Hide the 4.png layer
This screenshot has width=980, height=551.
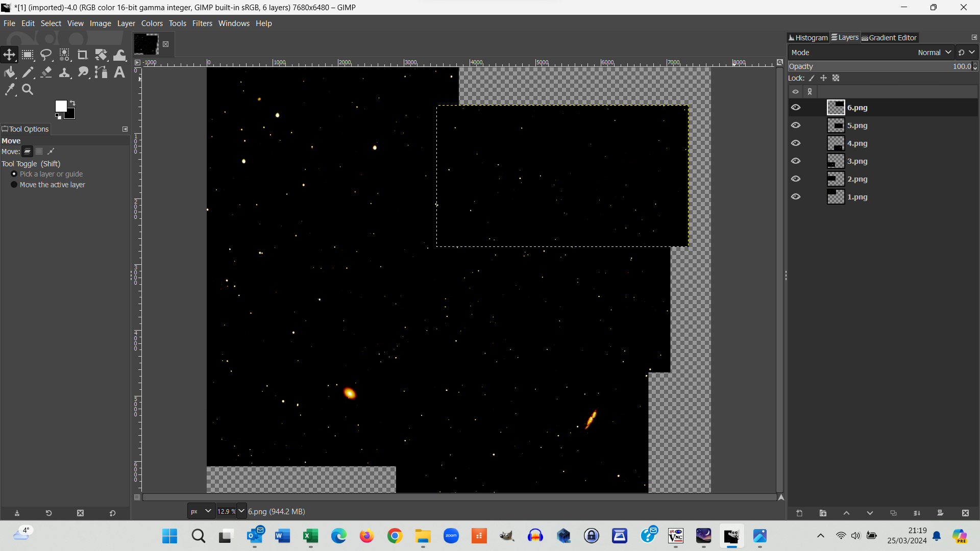pos(796,143)
